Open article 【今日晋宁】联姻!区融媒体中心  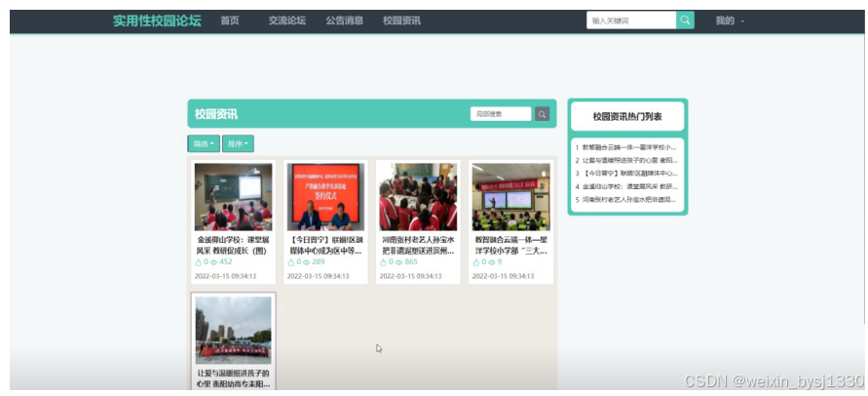click(325, 245)
